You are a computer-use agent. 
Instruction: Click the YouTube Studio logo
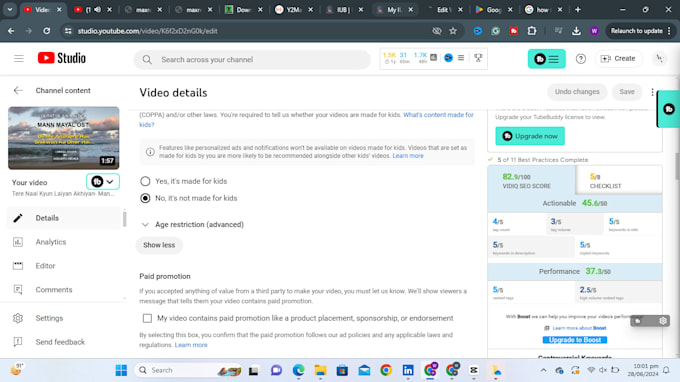click(x=62, y=58)
